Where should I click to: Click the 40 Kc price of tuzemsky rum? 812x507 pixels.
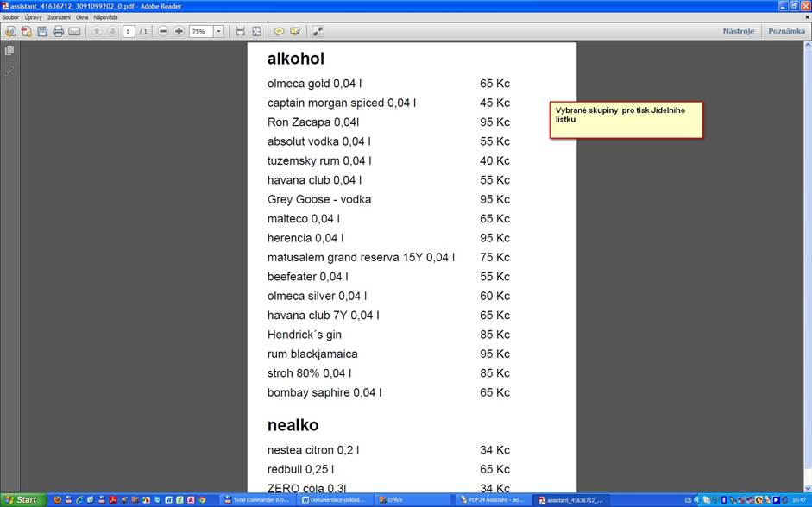(494, 161)
